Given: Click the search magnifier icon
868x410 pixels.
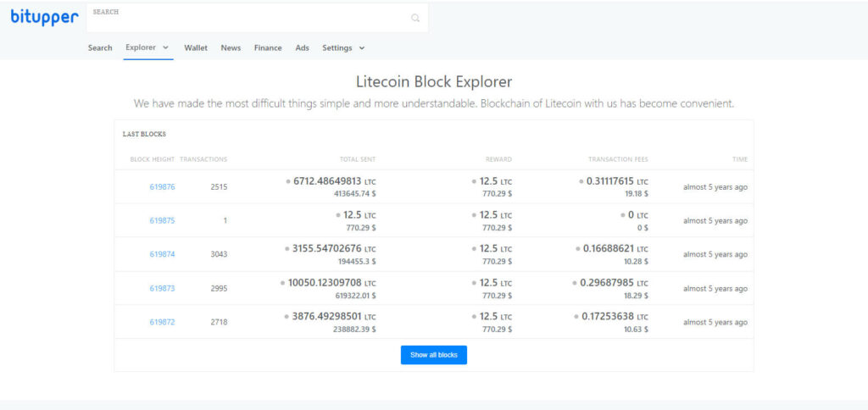Looking at the screenshot, I should point(415,18).
